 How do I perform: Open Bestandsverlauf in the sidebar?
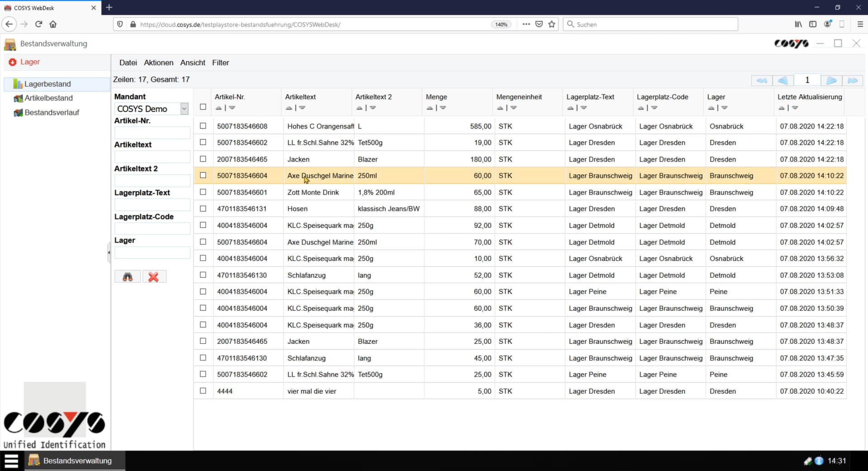tap(52, 112)
